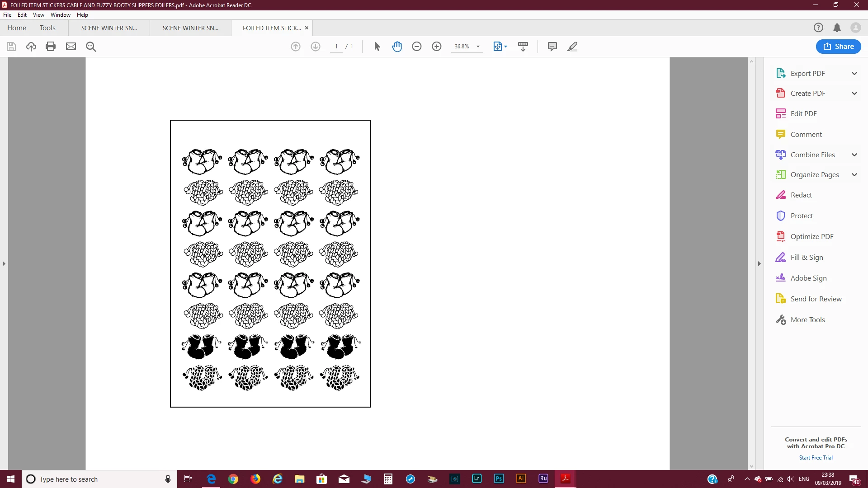Select the Hand pan tool
868x488 pixels.
pos(397,47)
